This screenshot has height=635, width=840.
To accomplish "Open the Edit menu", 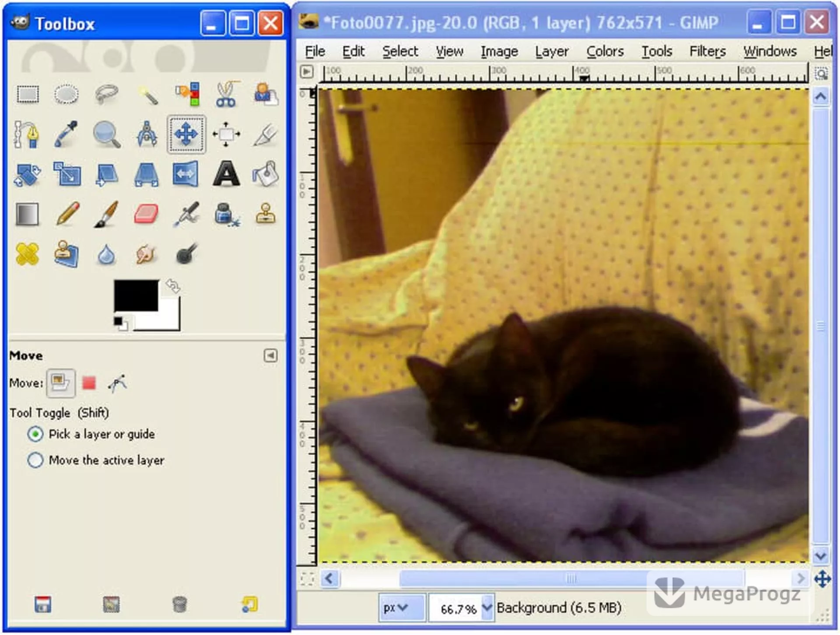I will (x=353, y=52).
